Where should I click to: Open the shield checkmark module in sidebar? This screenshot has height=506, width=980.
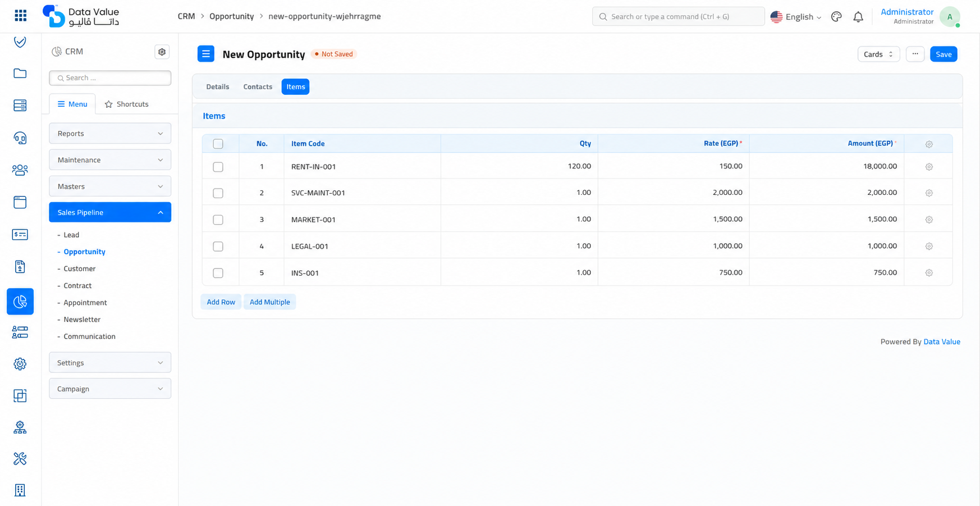coord(20,42)
